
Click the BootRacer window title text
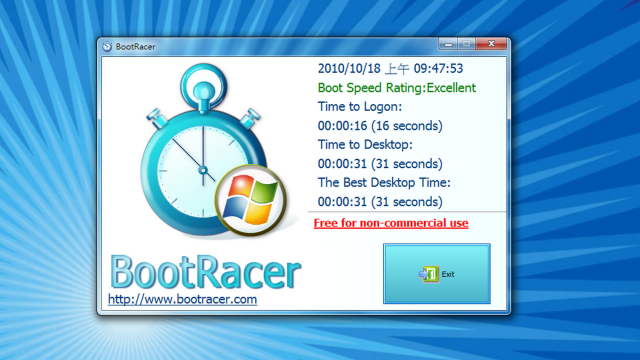[136, 47]
